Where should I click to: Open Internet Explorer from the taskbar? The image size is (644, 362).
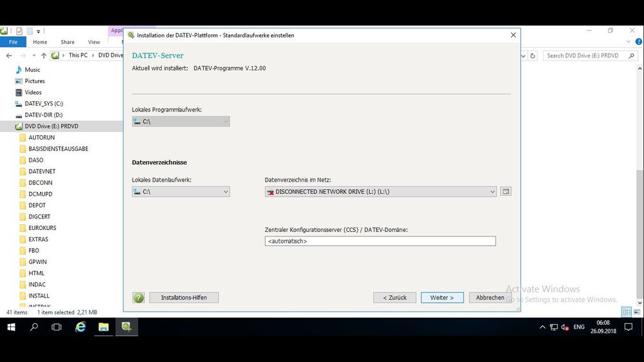81,327
